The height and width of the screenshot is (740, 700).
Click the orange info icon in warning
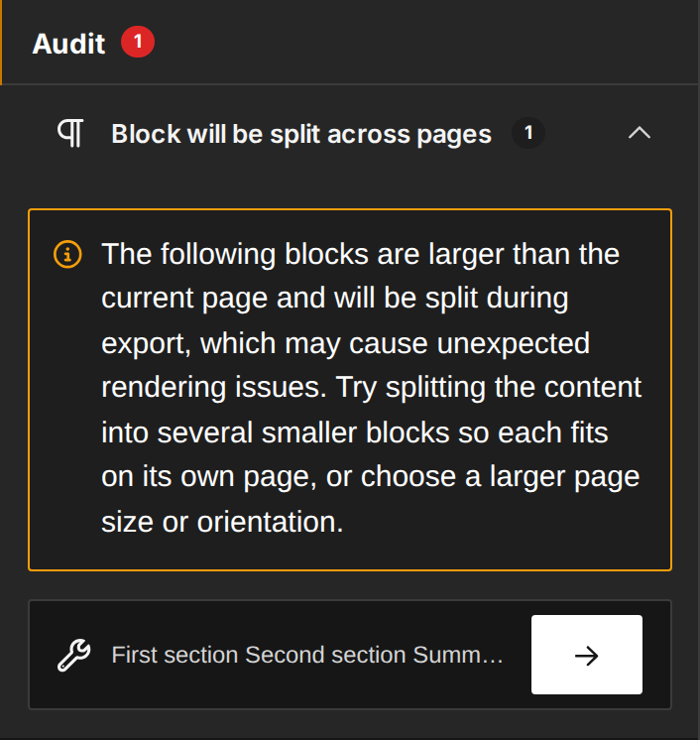(x=67, y=254)
